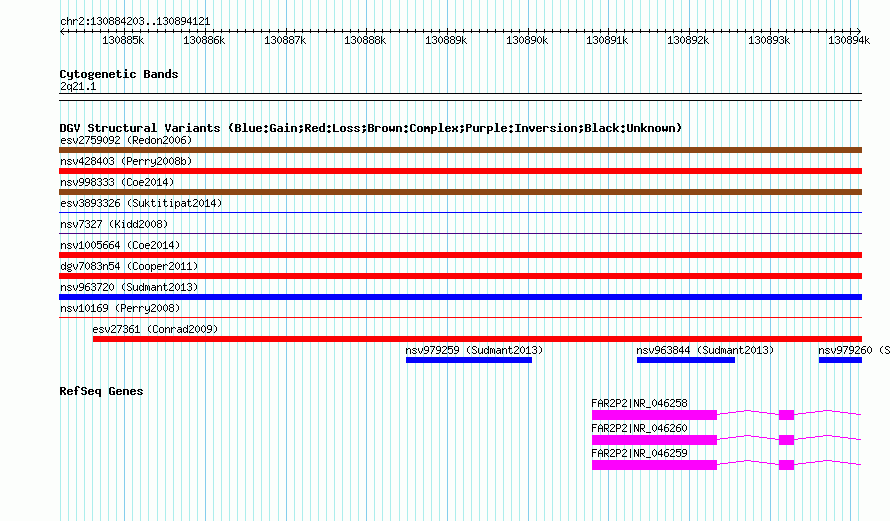
Task: Click the 130888k ruler mark
Action: click(x=365, y=40)
